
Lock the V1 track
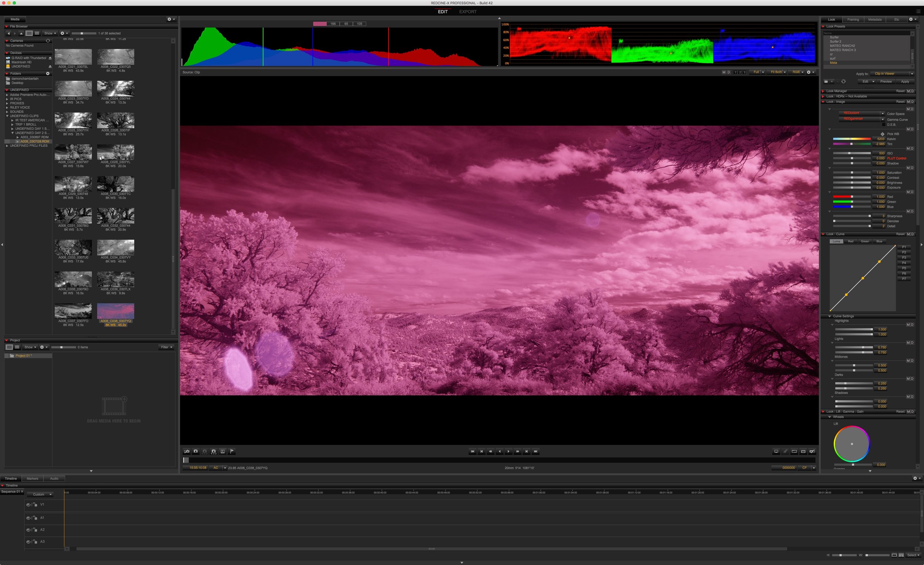(35, 505)
